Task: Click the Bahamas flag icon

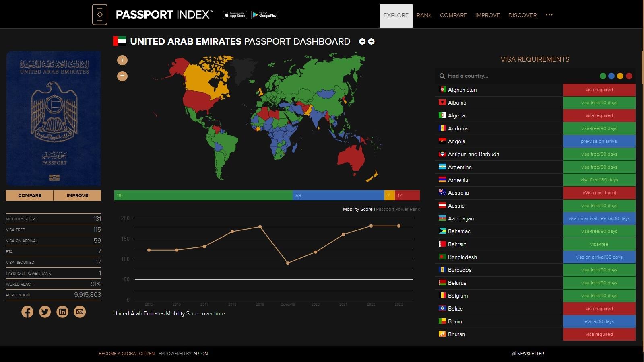Action: (442, 231)
